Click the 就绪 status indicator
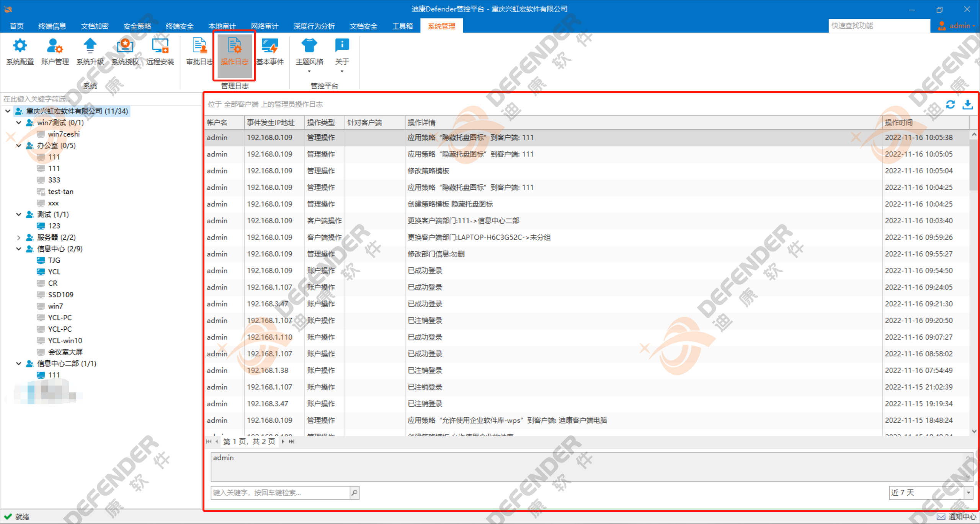This screenshot has height=524, width=980. 17,517
